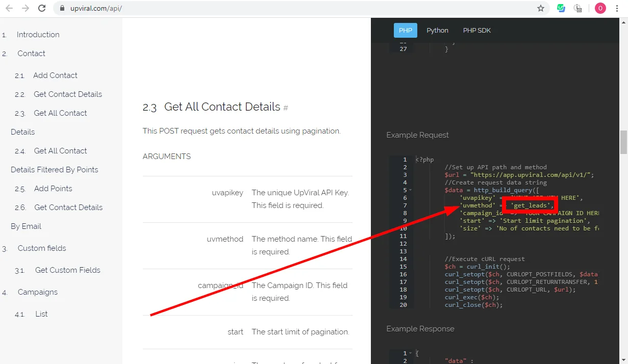Viewport: 628px width, 364px height.
Task: Focus the address bar showing upviral.com/api/
Action: (301, 8)
